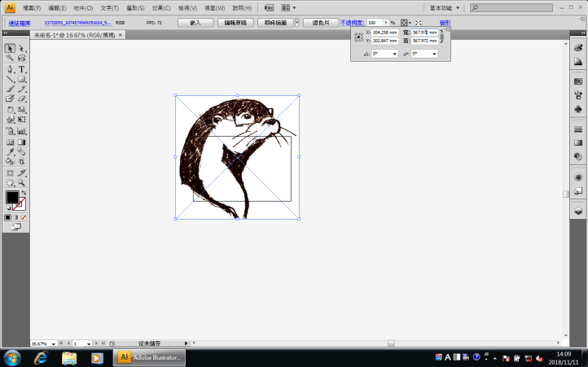Pick the Magic Wand tool
The height and width of the screenshot is (367, 588).
[10, 59]
